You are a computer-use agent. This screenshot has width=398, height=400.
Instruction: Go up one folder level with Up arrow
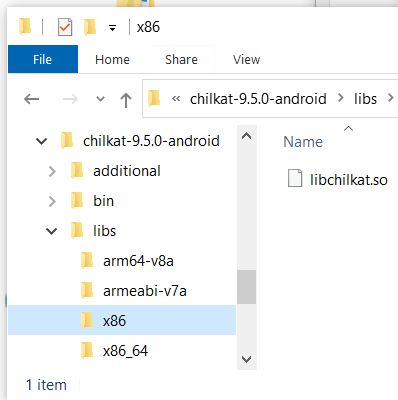tap(126, 100)
